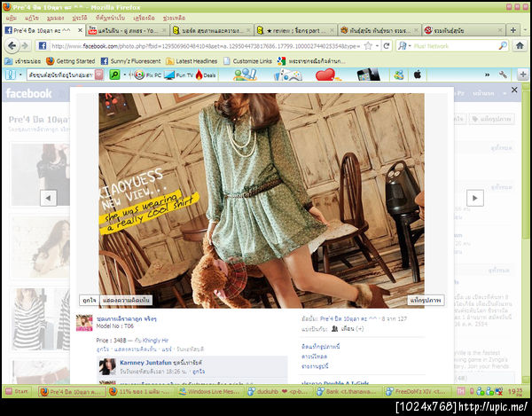Click the forward navigation arrow
Screen dimensions: 532x416
[25, 46]
